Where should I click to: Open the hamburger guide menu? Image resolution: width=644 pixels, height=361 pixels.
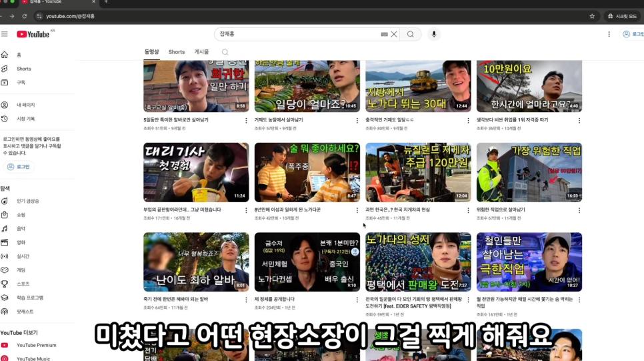5,34
